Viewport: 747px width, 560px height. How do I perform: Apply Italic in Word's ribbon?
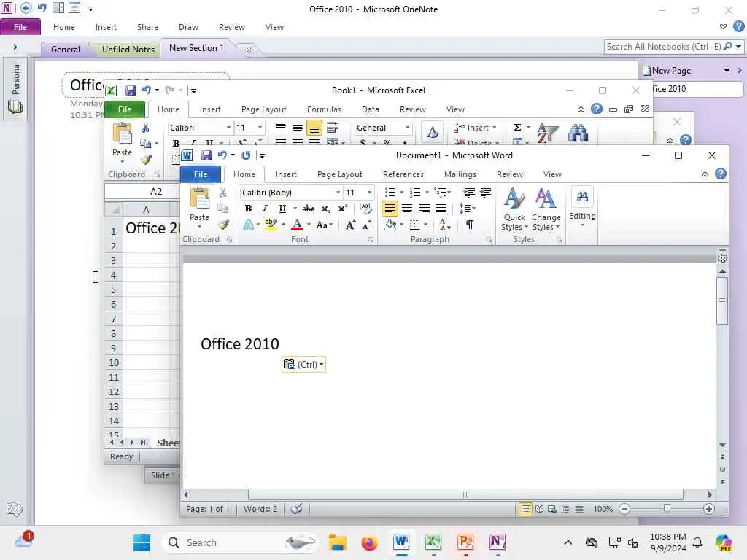point(265,209)
